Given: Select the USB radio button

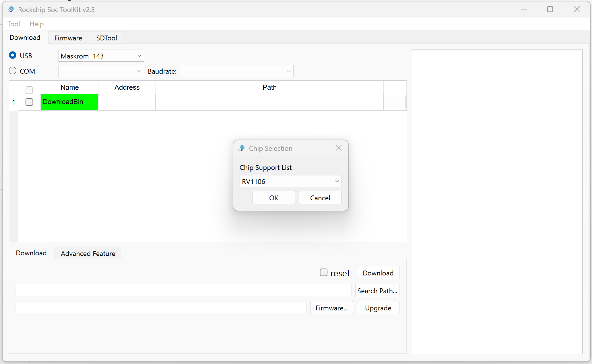Looking at the screenshot, I should (13, 55).
